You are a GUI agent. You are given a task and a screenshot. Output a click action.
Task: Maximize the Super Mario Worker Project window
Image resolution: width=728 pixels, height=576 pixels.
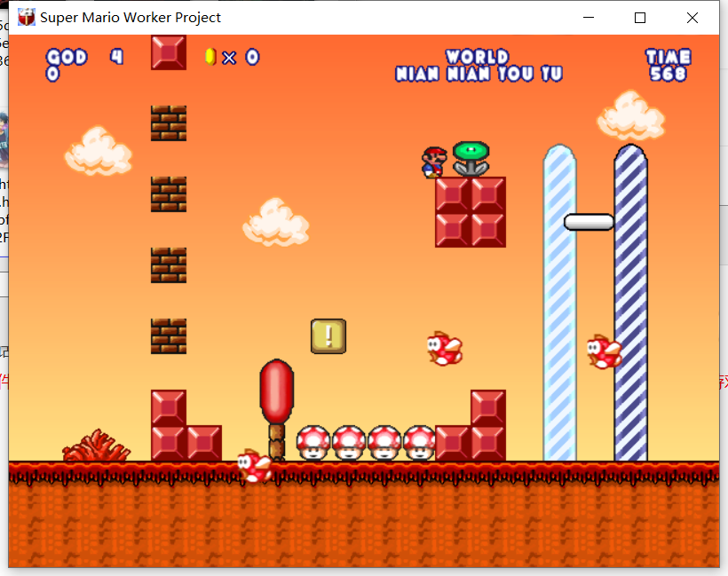640,18
